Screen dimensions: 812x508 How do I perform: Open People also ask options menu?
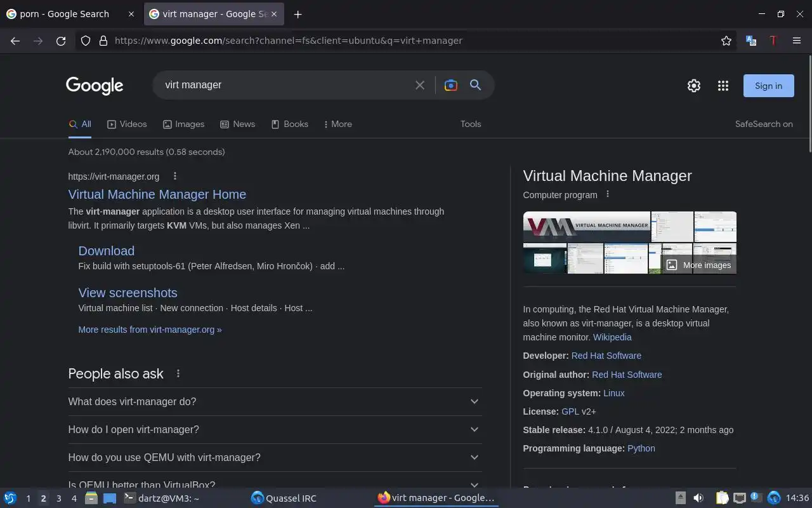(178, 373)
